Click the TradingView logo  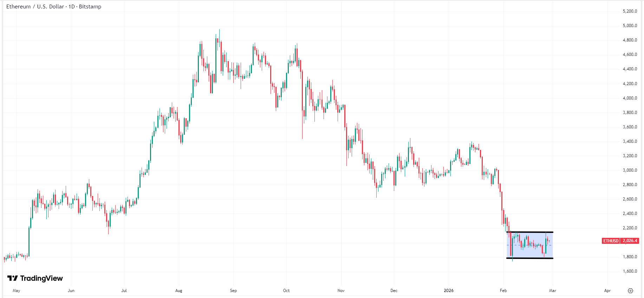(35, 278)
